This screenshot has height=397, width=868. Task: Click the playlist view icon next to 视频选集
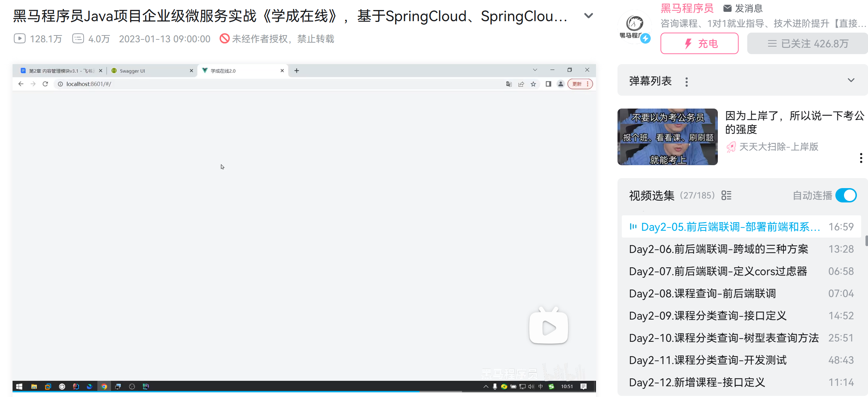[x=726, y=195]
